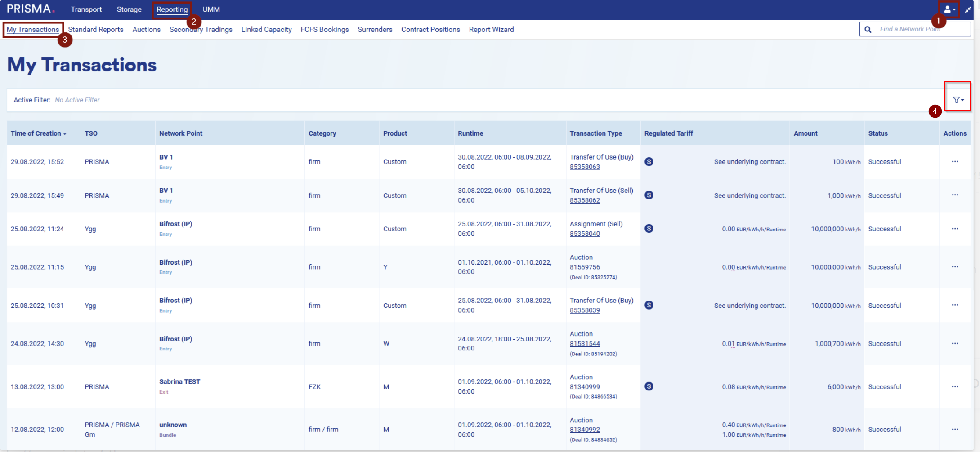
Task: Open the Transport menu
Action: (x=86, y=9)
